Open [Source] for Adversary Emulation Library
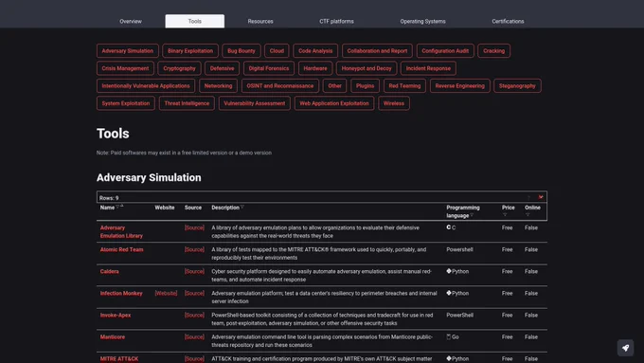The image size is (644, 363). pos(194,227)
